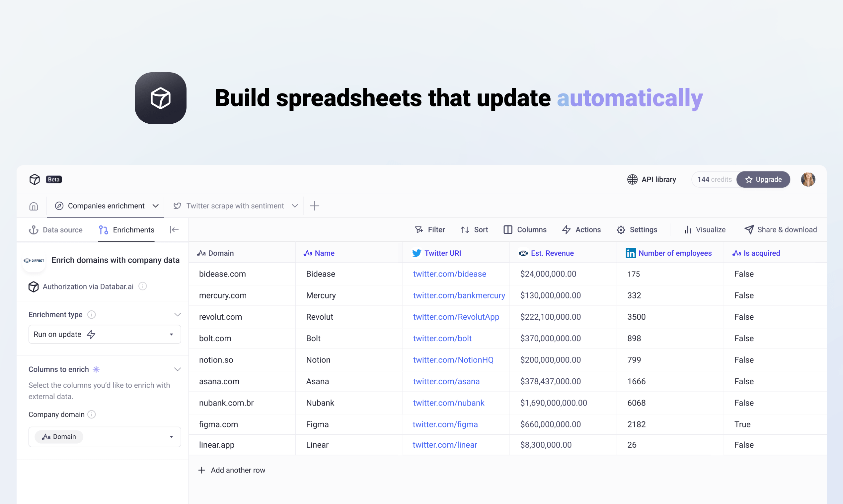Open the Visualize panel
This screenshot has width=843, height=504.
click(704, 229)
